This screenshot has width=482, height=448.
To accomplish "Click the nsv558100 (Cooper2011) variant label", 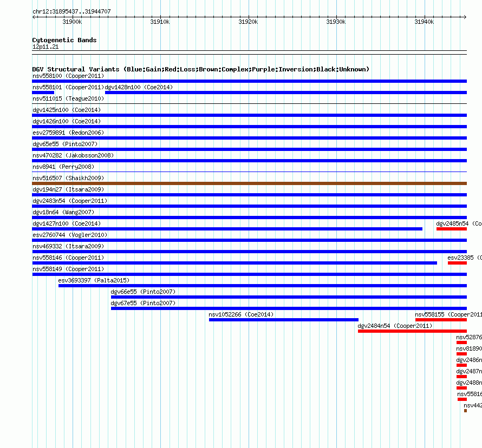I will click(x=68, y=76).
